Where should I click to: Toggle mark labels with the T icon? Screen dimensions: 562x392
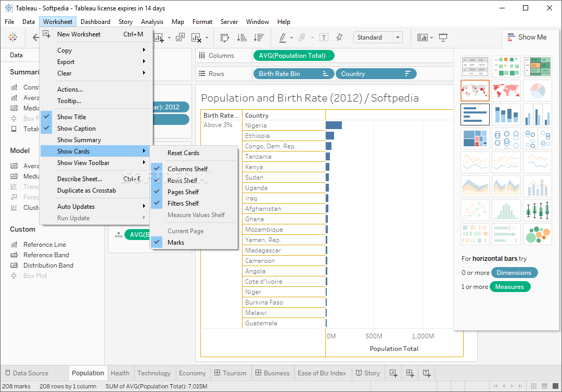[324, 37]
